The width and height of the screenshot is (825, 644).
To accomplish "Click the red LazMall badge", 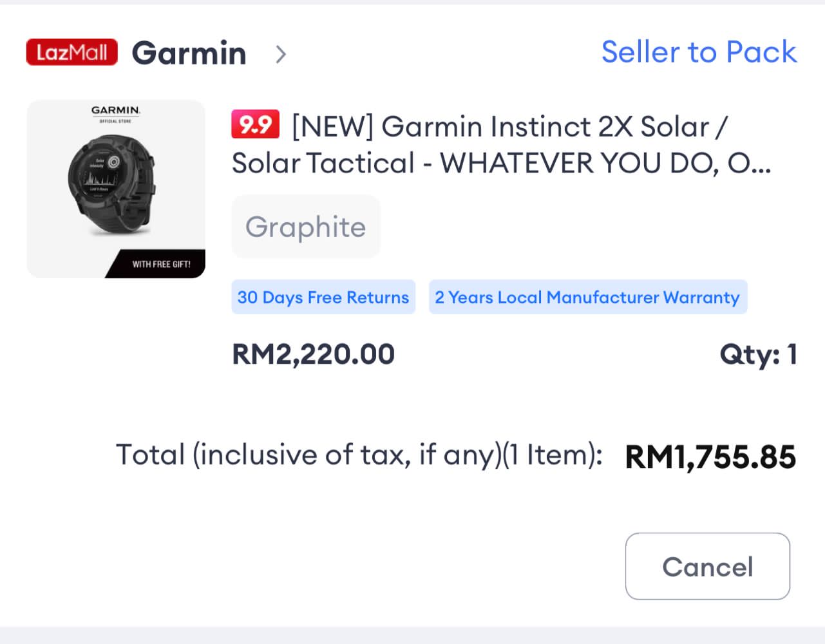I will tap(71, 52).
